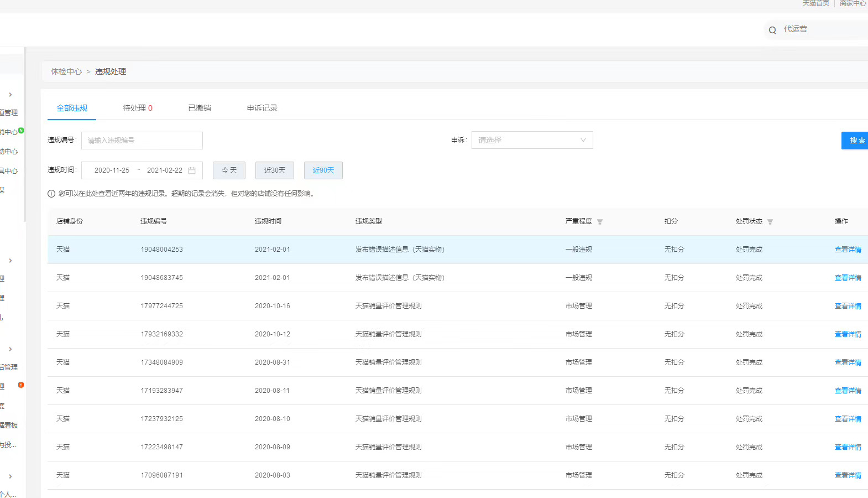Viewport: 868px width, 498px height.
Task: Open 查看详情 for violation 19048004253
Action: (848, 250)
